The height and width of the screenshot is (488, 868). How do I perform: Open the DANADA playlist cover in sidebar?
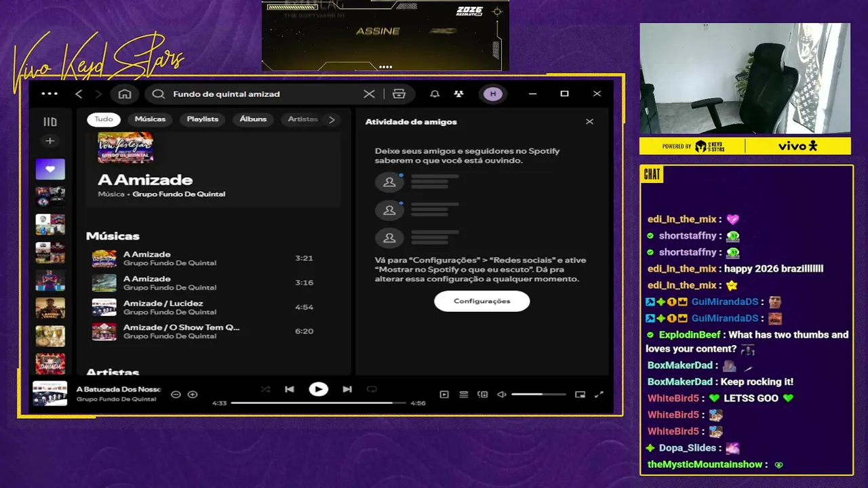[50, 363]
